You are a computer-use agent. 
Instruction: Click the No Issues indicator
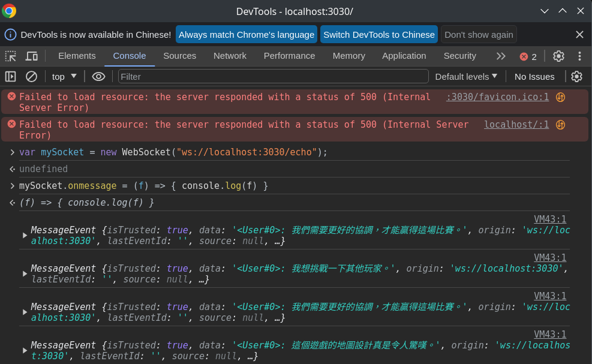pos(534,77)
